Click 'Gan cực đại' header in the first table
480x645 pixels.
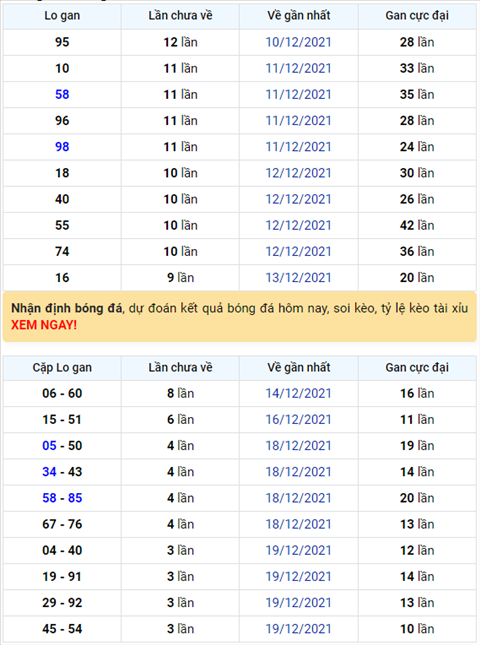tap(417, 16)
